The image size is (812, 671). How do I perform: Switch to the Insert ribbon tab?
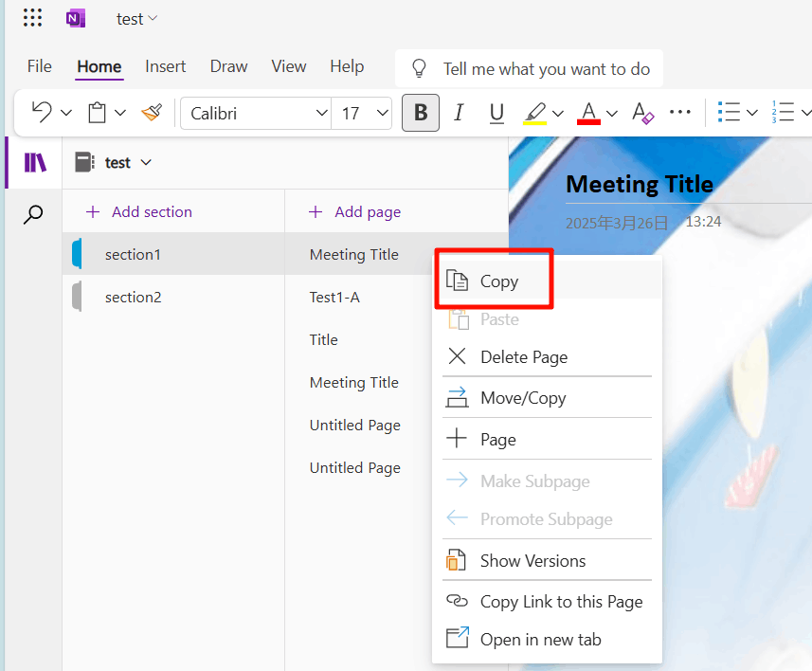click(x=165, y=66)
